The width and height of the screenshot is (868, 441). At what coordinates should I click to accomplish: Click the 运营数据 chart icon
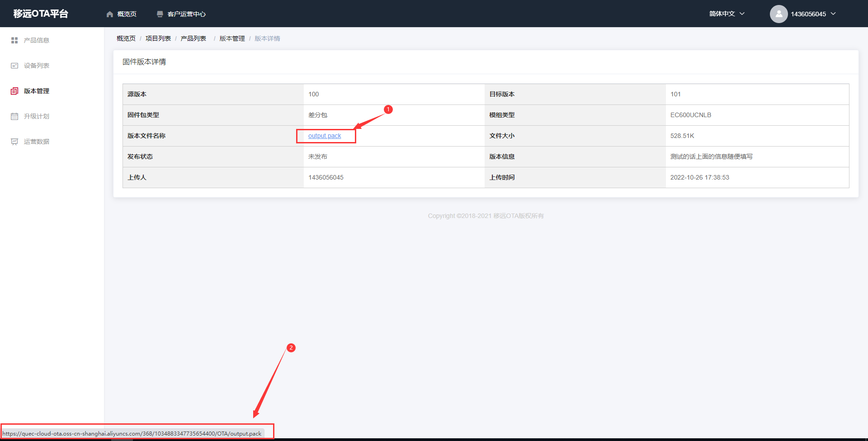pyautogui.click(x=14, y=142)
